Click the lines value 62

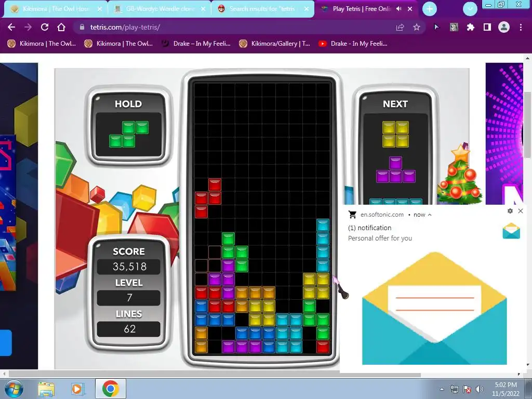coord(129,329)
